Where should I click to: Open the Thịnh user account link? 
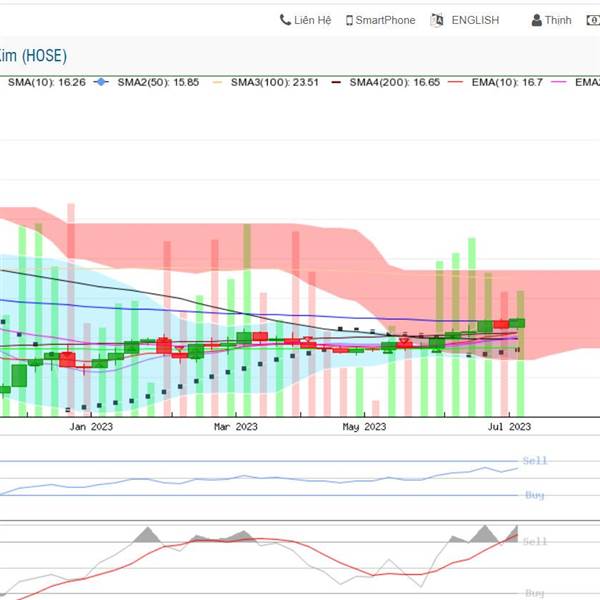(552, 20)
